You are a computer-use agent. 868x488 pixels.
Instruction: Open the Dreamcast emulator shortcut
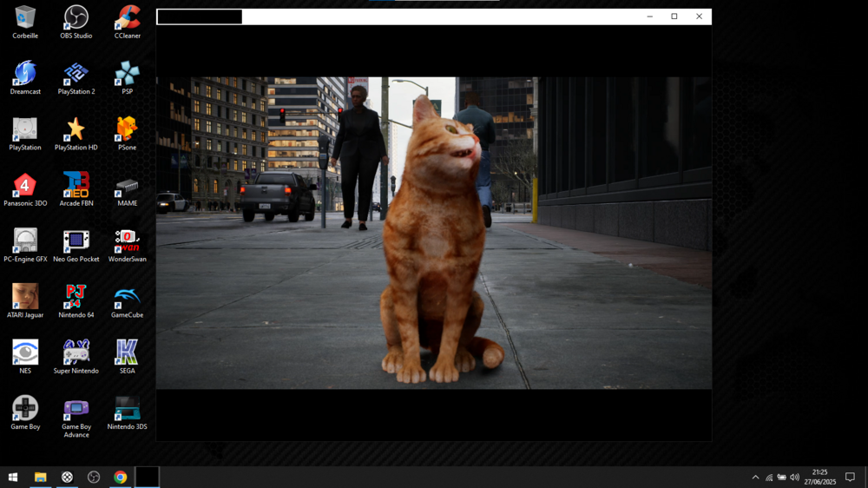[x=25, y=74]
